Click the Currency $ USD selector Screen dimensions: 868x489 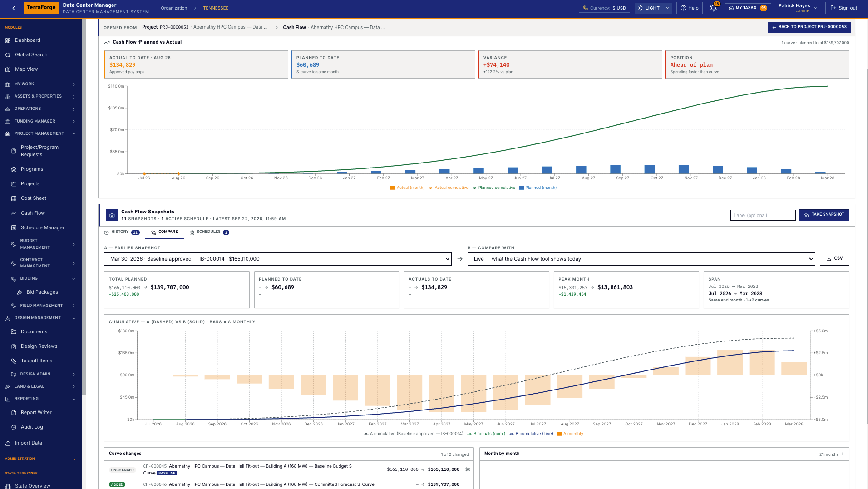[604, 8]
